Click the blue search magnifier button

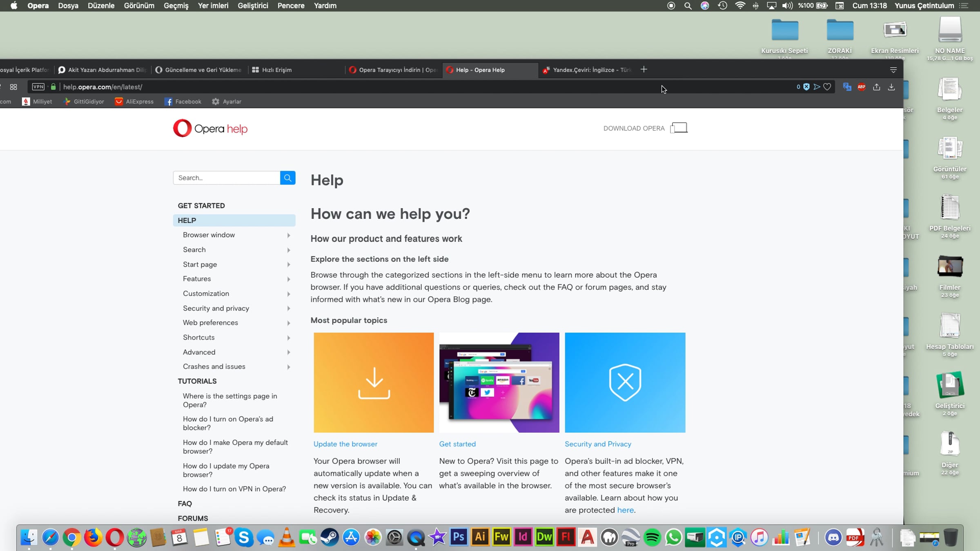click(x=287, y=178)
